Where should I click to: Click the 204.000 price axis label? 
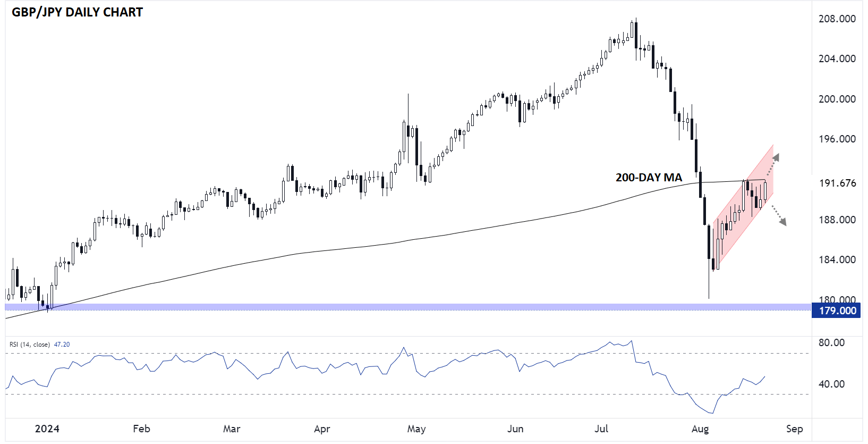click(837, 58)
